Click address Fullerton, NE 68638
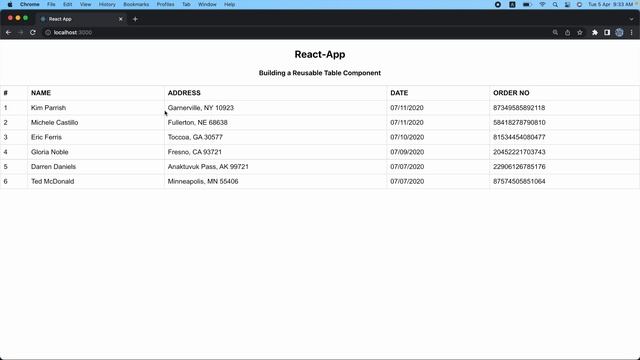Image resolution: width=640 pixels, height=360 pixels. click(x=198, y=122)
